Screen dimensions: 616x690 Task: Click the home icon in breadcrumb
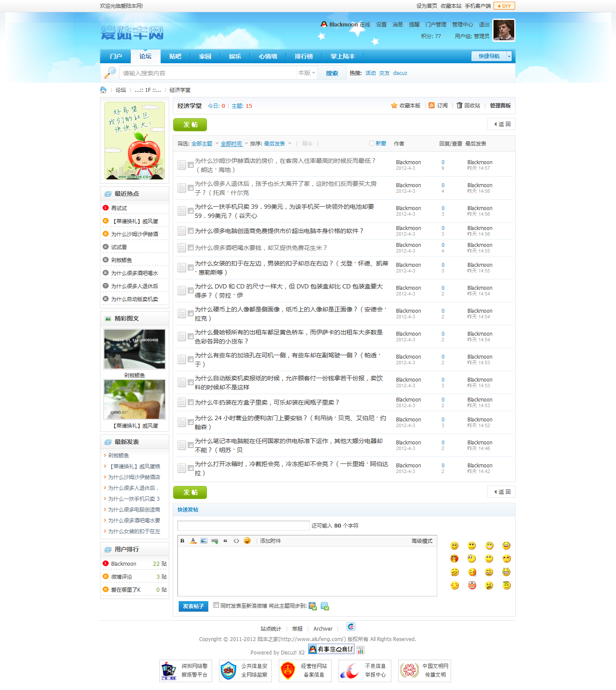[103, 90]
